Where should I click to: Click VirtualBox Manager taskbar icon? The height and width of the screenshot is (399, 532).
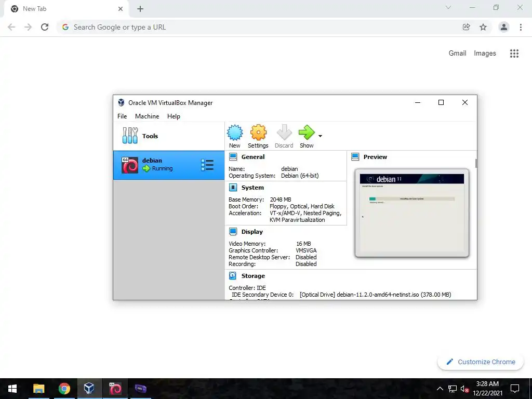click(x=89, y=389)
